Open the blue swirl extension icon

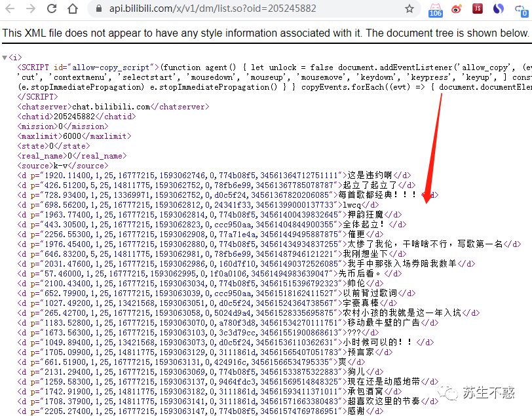point(498,9)
